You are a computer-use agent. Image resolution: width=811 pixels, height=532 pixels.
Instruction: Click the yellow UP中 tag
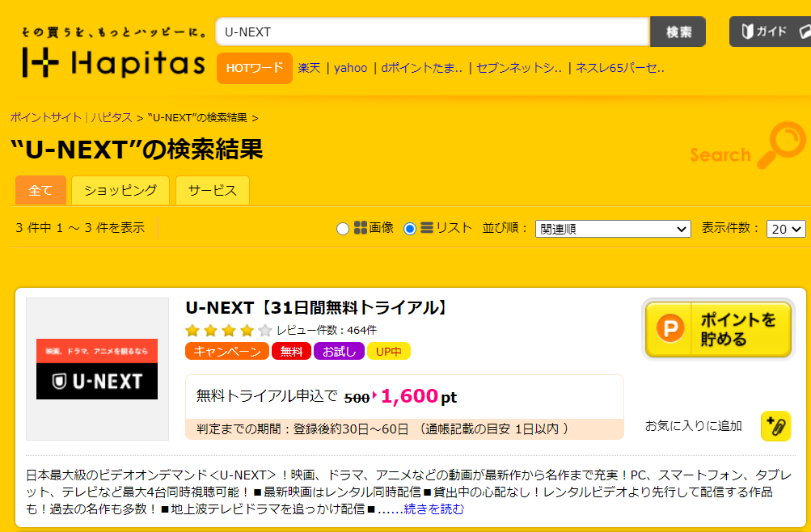click(388, 351)
